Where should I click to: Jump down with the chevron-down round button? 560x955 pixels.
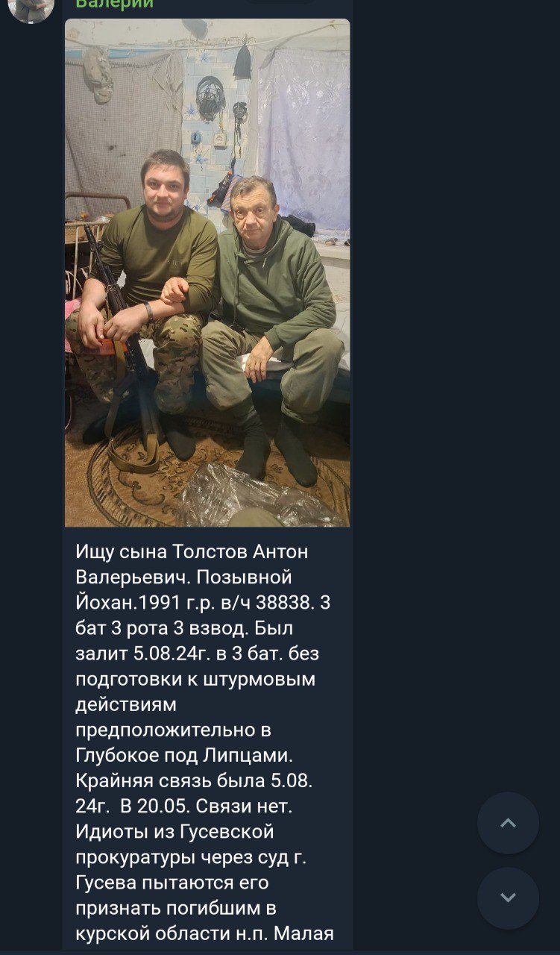click(x=508, y=898)
